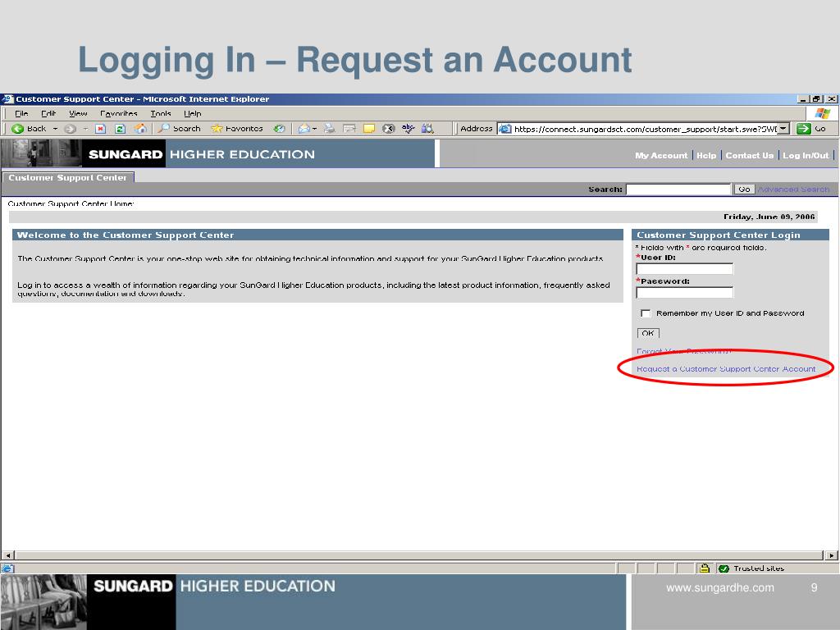Click the IE icon in the title bar
This screenshot has width=840, height=630.
tap(7, 98)
